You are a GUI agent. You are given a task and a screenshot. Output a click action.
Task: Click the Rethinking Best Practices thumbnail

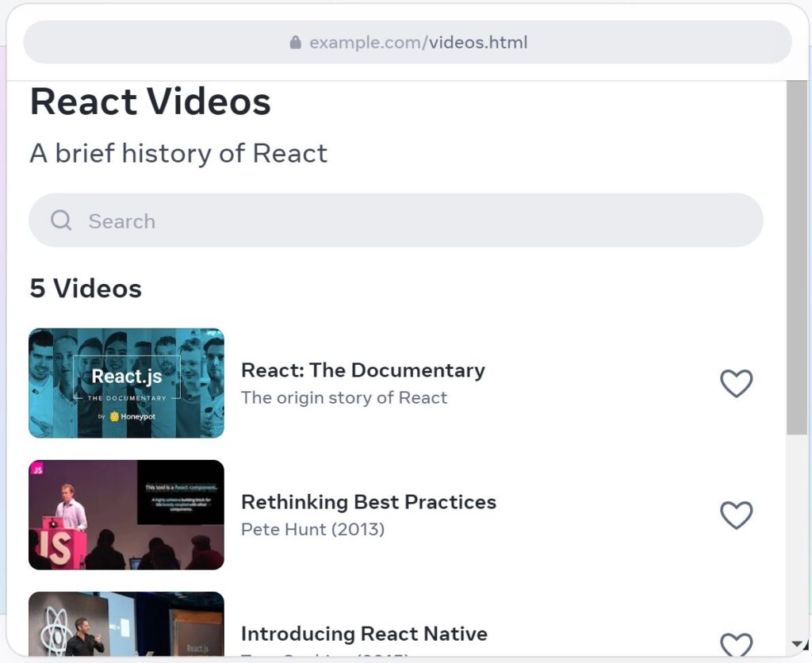tap(127, 515)
